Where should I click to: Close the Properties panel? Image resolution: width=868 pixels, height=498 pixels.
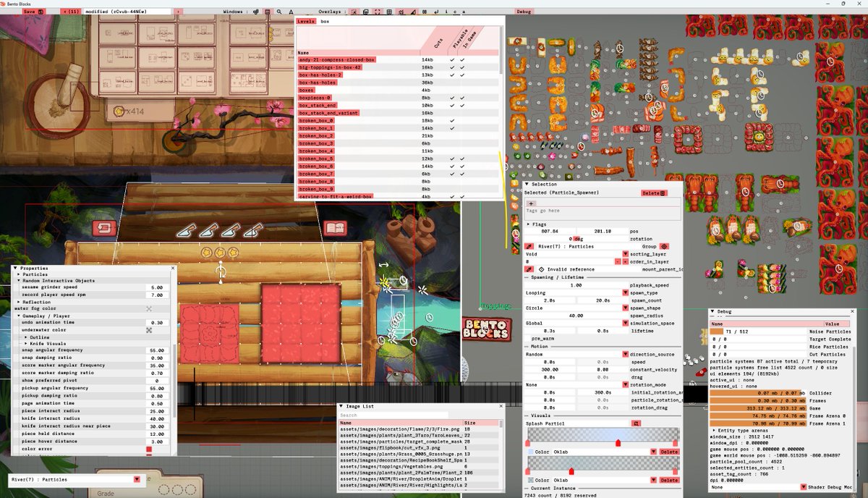click(x=172, y=268)
